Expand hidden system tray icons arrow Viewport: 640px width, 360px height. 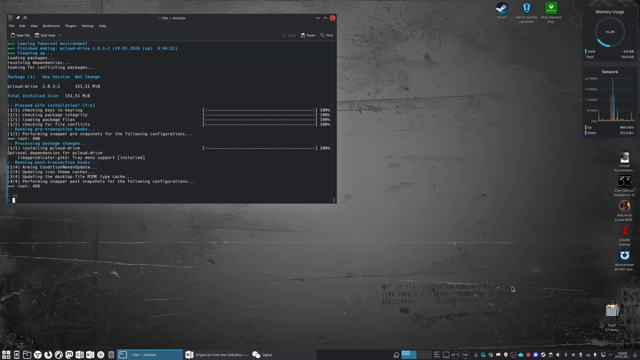pyautogui.click(x=610, y=355)
